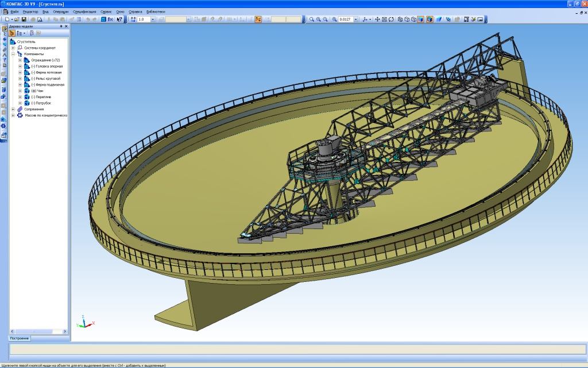Collapse the Компоненты tree node
The height and width of the screenshot is (368, 588).
[13, 54]
